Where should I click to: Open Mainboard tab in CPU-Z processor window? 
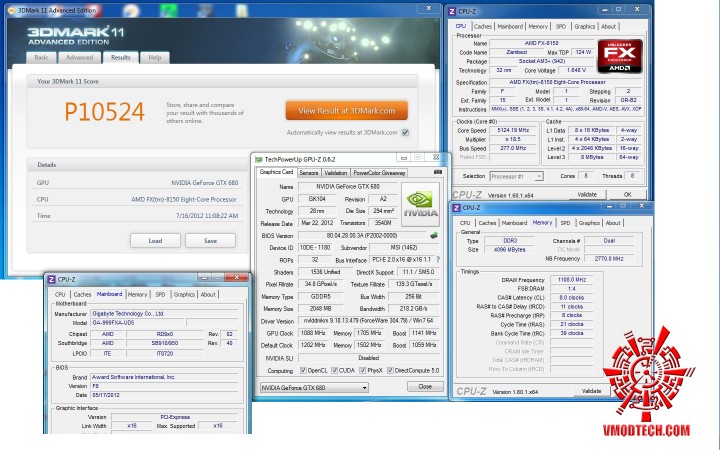[510, 26]
